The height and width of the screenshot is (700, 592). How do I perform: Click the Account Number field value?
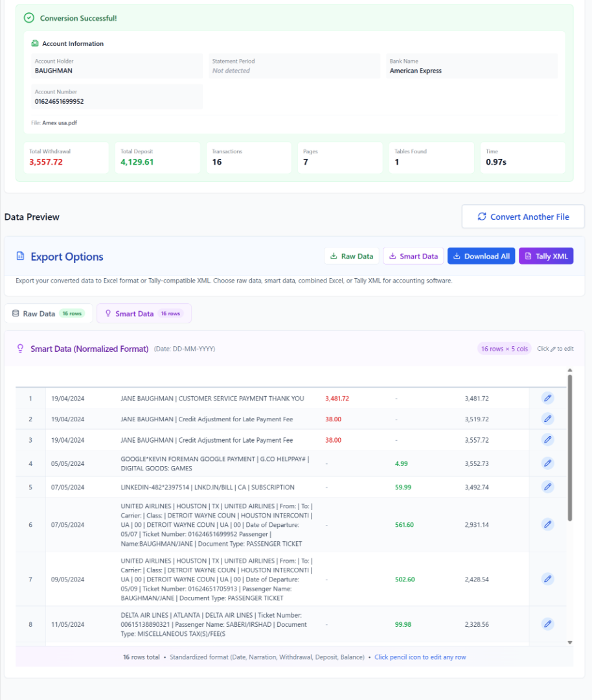59,102
